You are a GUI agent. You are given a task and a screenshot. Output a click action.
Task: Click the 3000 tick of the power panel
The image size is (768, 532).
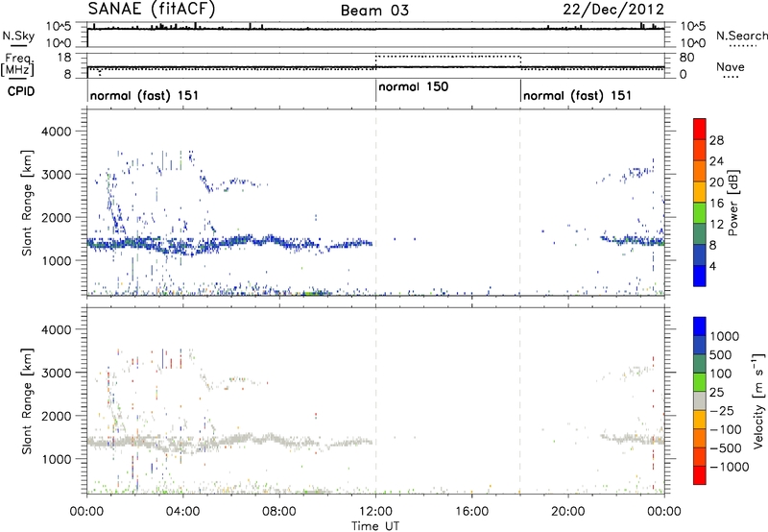[x=56, y=175]
